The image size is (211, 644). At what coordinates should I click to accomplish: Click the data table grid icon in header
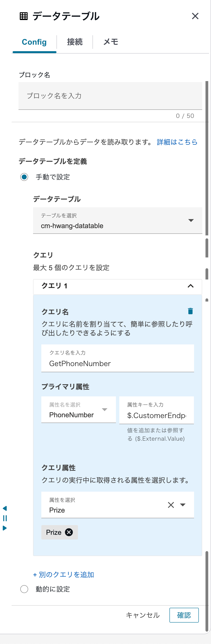point(24,16)
